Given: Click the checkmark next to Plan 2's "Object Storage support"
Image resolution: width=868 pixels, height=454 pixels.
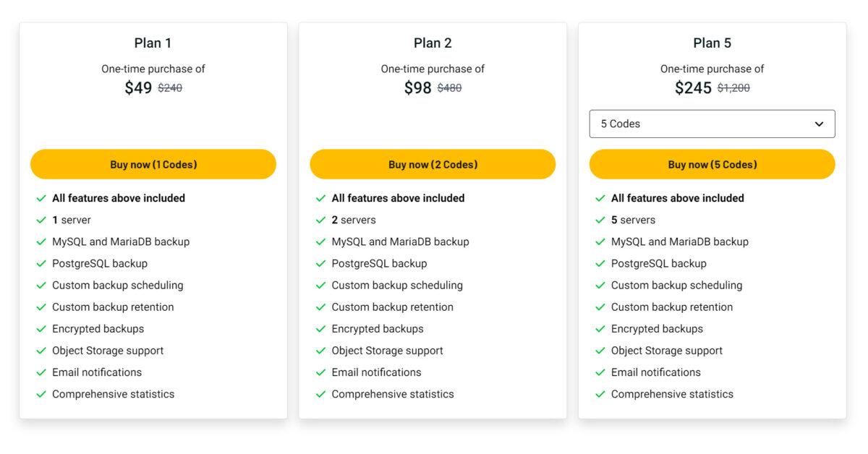Looking at the screenshot, I should 321,351.
